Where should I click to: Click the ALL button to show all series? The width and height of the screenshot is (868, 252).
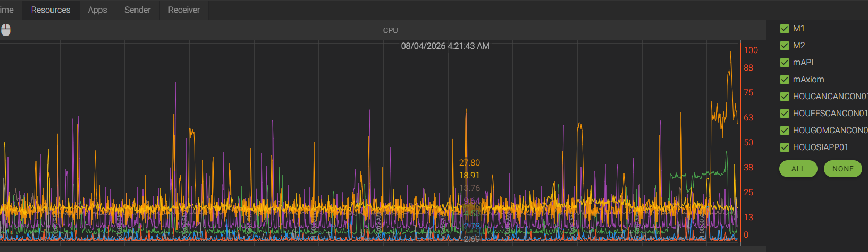(x=798, y=169)
